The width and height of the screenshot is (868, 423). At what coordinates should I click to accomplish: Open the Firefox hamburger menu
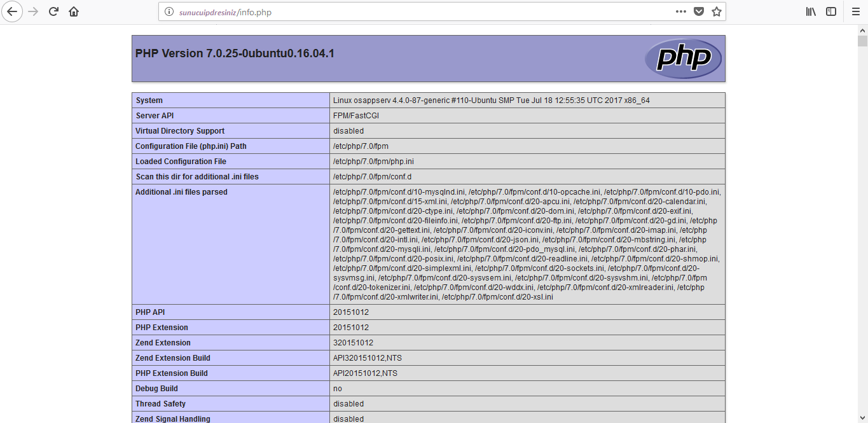coord(855,11)
